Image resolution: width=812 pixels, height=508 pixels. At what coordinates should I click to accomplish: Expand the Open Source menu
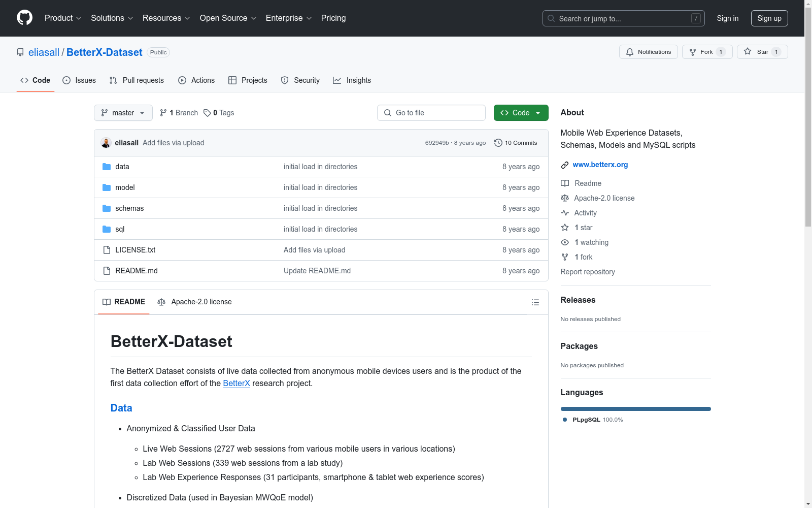(228, 18)
